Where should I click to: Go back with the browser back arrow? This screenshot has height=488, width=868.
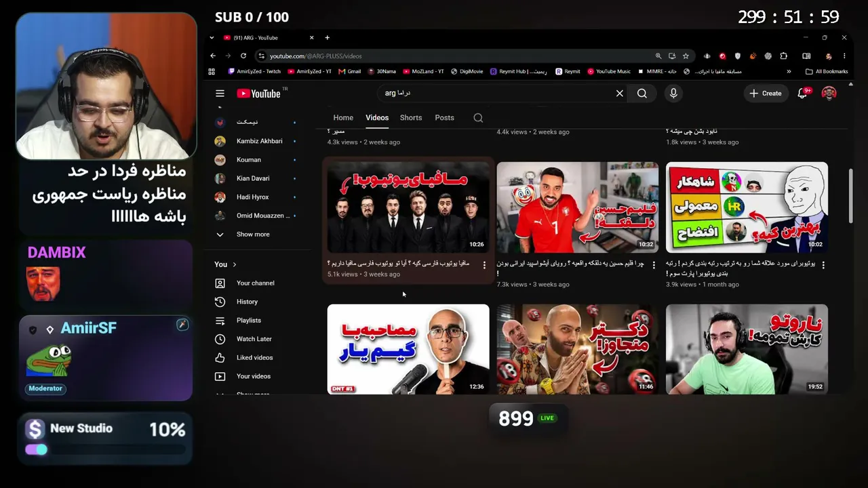(x=213, y=56)
